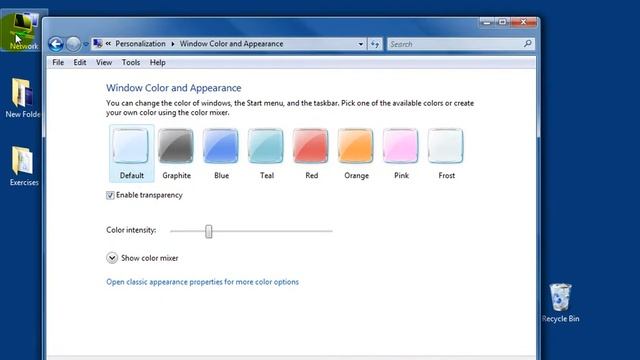Maximize the Window Color and Appearance window
Viewport: 640px width, 360px height.
click(x=502, y=22)
